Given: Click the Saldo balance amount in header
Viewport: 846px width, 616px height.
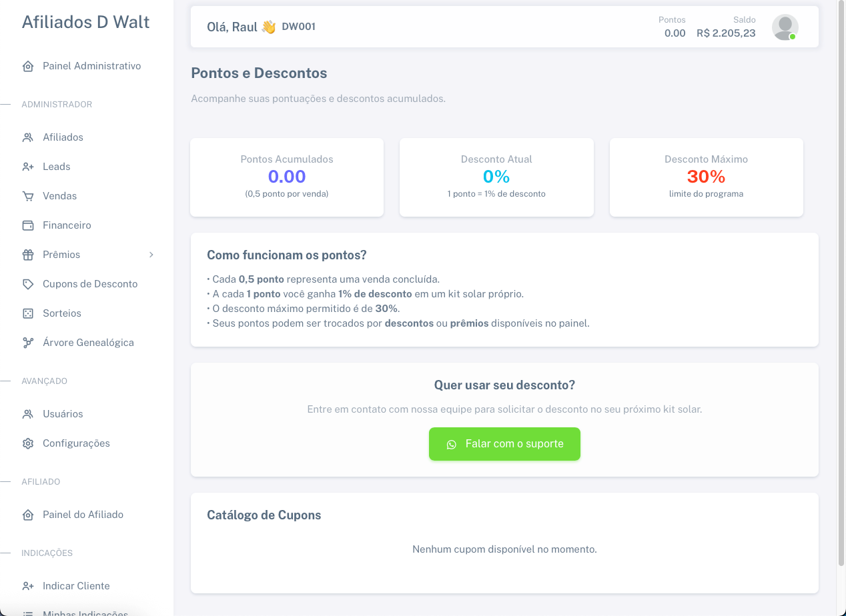Looking at the screenshot, I should pyautogui.click(x=726, y=33).
